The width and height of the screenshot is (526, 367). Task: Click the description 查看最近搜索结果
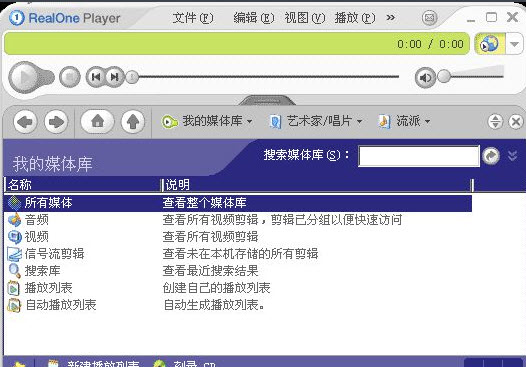tap(211, 271)
